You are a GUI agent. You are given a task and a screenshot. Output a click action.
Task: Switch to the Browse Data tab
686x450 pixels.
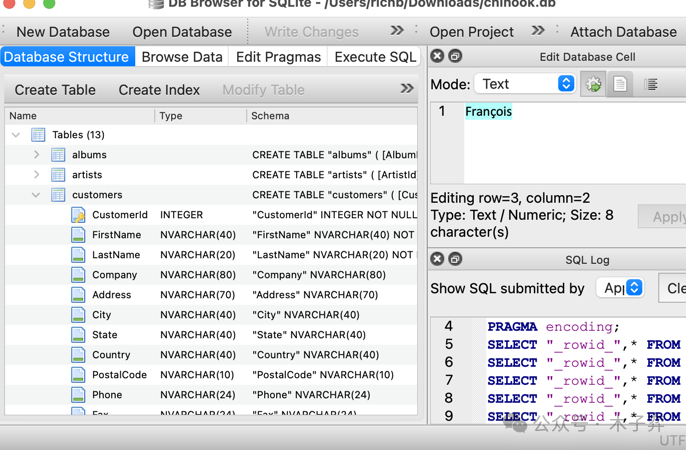pyautogui.click(x=182, y=57)
